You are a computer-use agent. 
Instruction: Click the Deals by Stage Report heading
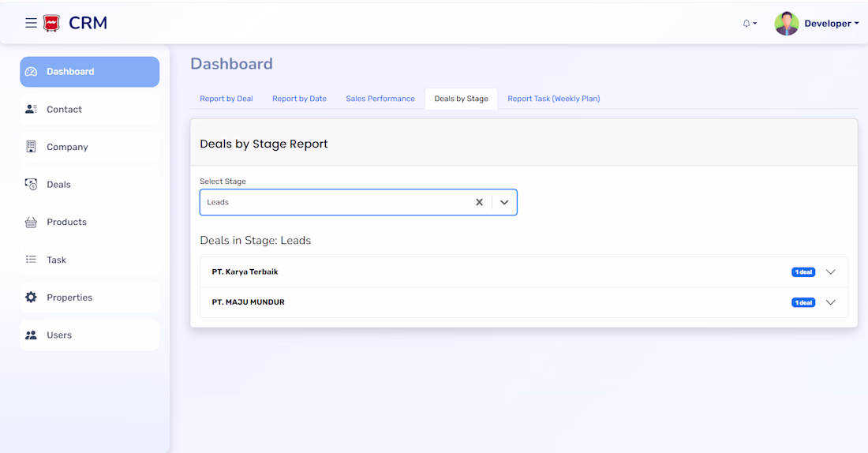click(264, 144)
